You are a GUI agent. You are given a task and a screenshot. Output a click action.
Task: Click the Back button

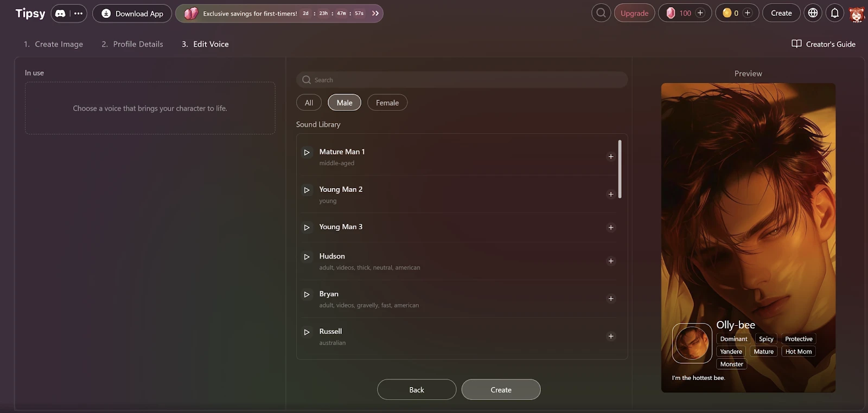coord(416,390)
